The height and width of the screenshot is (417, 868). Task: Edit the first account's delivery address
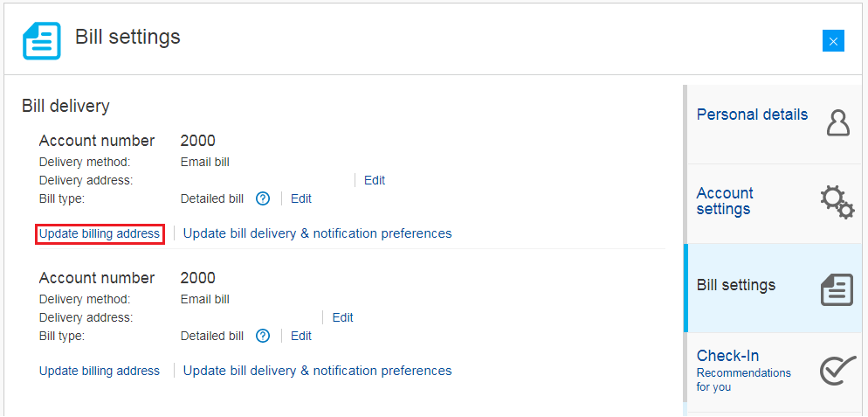[375, 180]
